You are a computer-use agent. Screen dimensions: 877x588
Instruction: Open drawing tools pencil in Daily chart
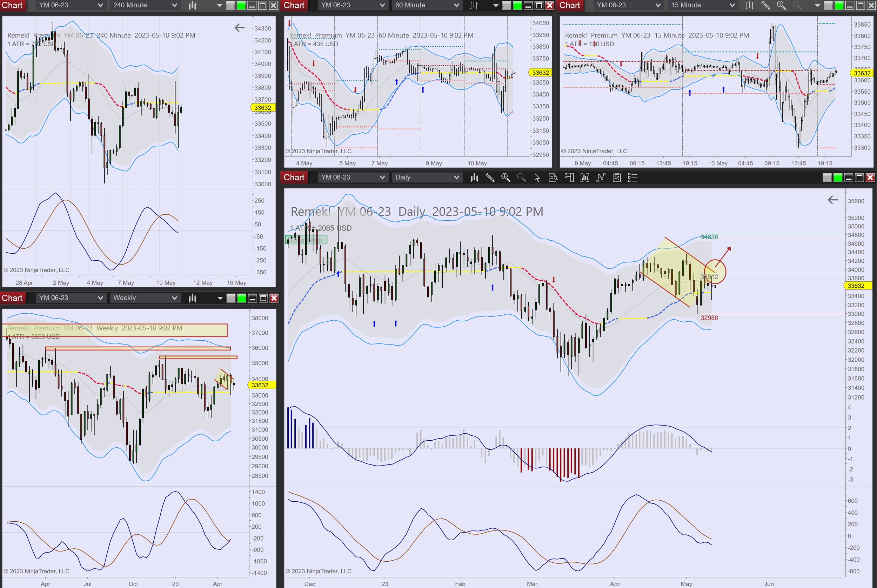point(490,178)
